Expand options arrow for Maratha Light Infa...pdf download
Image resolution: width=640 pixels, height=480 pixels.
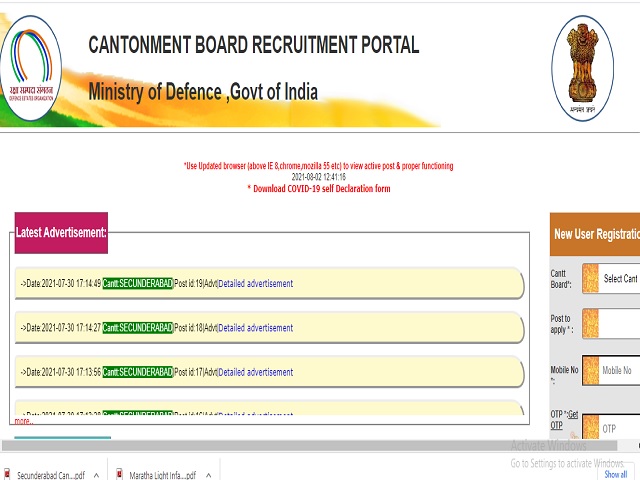pyautogui.click(x=209, y=475)
